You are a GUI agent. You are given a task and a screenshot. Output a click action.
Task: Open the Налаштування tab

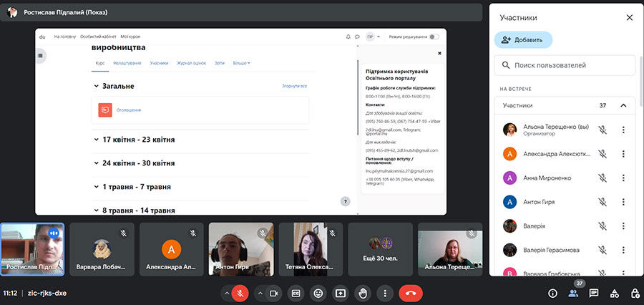pyautogui.click(x=127, y=63)
